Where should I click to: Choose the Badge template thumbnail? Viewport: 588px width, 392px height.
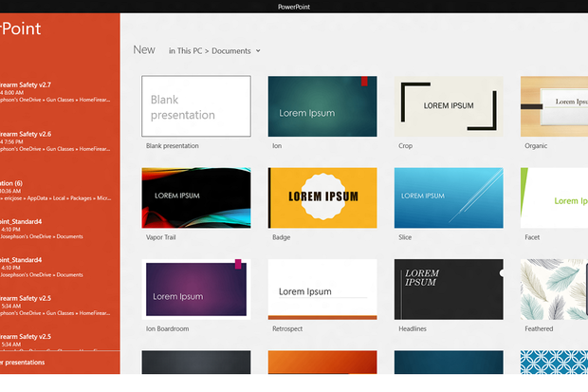click(x=322, y=197)
